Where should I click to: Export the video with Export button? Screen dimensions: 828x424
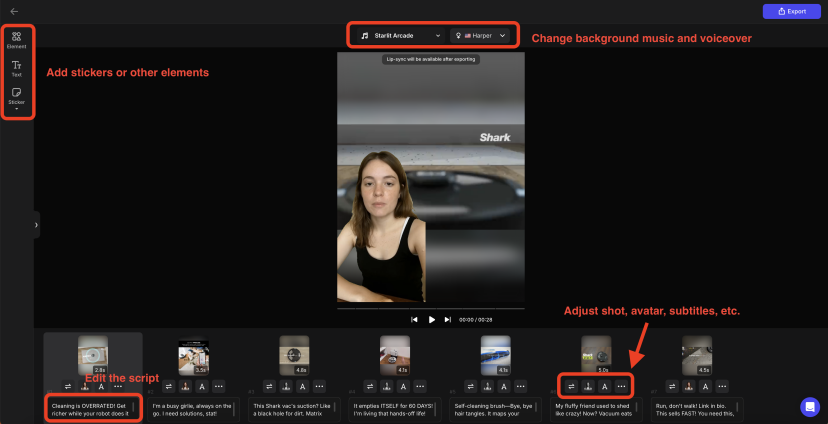(x=792, y=11)
